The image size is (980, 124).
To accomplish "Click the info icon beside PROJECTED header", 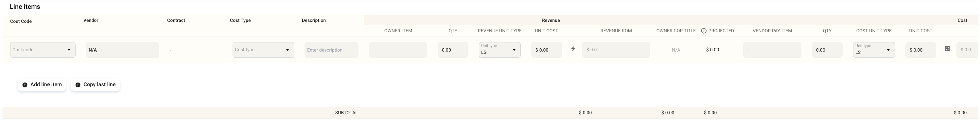I will 704,31.
